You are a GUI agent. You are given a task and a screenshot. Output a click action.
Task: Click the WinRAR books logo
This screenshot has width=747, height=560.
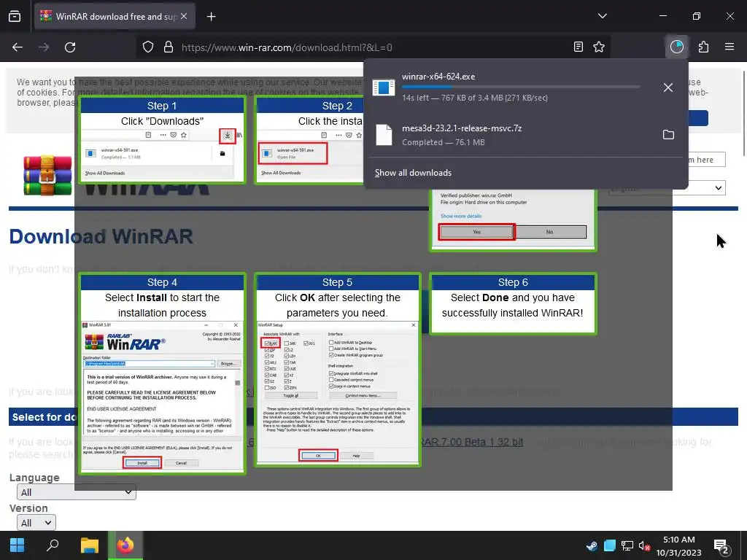point(47,175)
